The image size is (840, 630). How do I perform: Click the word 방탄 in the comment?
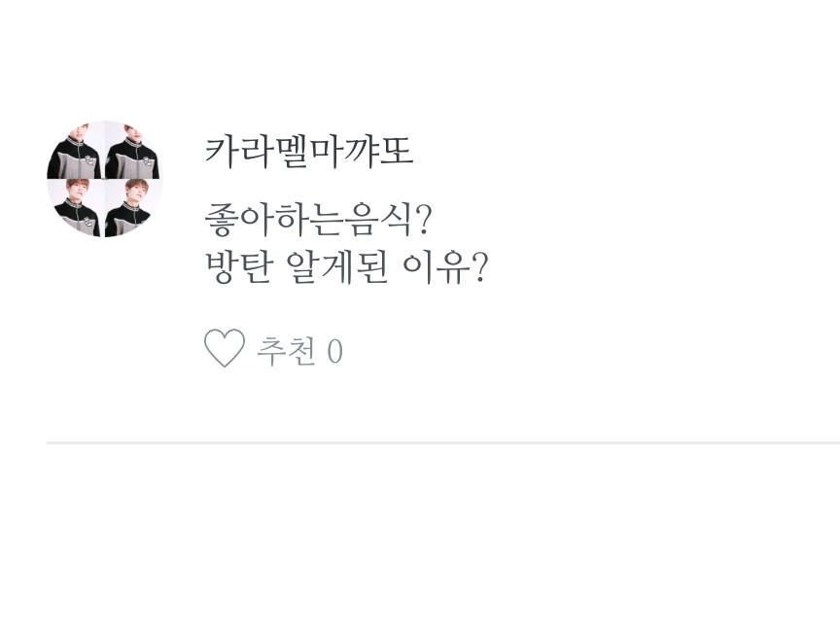pos(239,267)
